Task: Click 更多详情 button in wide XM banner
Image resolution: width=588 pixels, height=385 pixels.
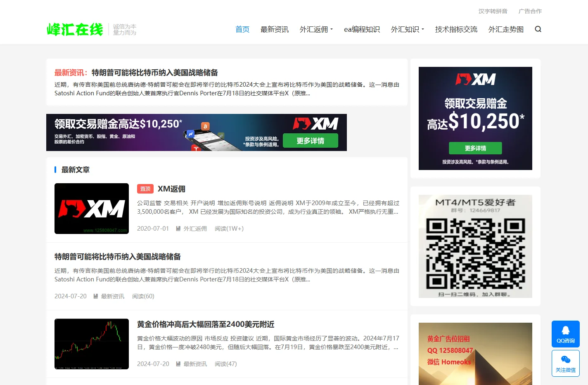Action: click(x=311, y=141)
